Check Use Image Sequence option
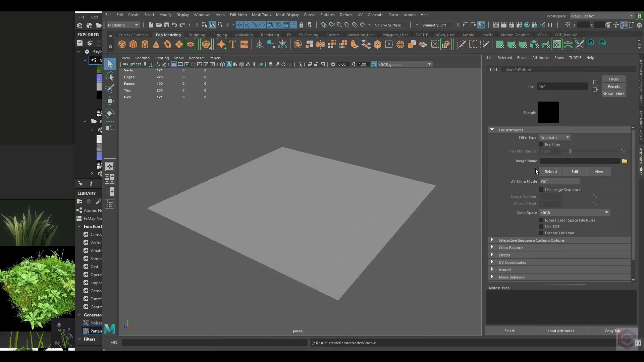Screen dimensions: 644x362 pos(541,190)
